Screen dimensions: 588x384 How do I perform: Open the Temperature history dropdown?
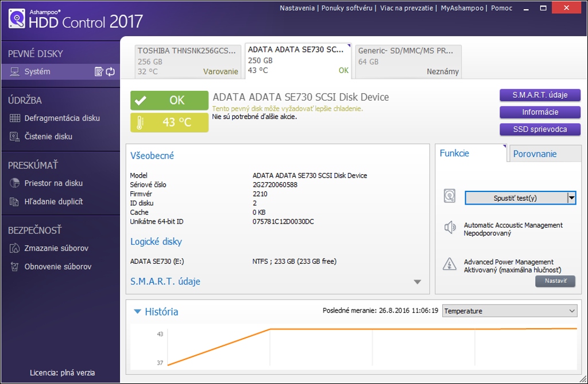click(x=509, y=311)
